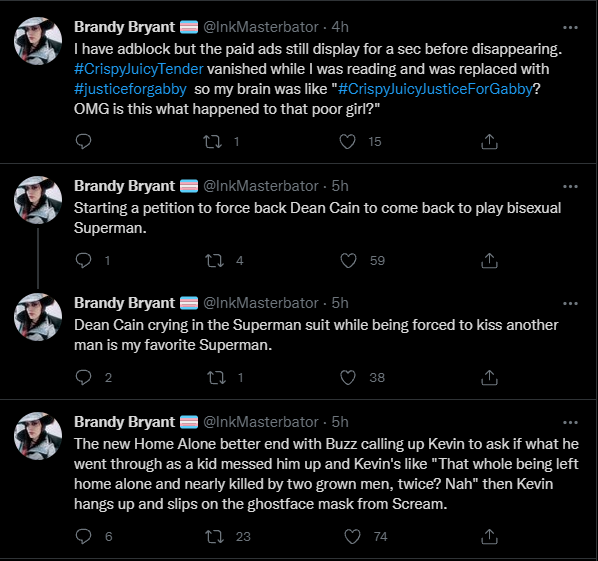Image resolution: width=598 pixels, height=561 pixels.
Task: Open Brandy Bryant avatar on Home Alone tweet
Action: click(x=38, y=436)
